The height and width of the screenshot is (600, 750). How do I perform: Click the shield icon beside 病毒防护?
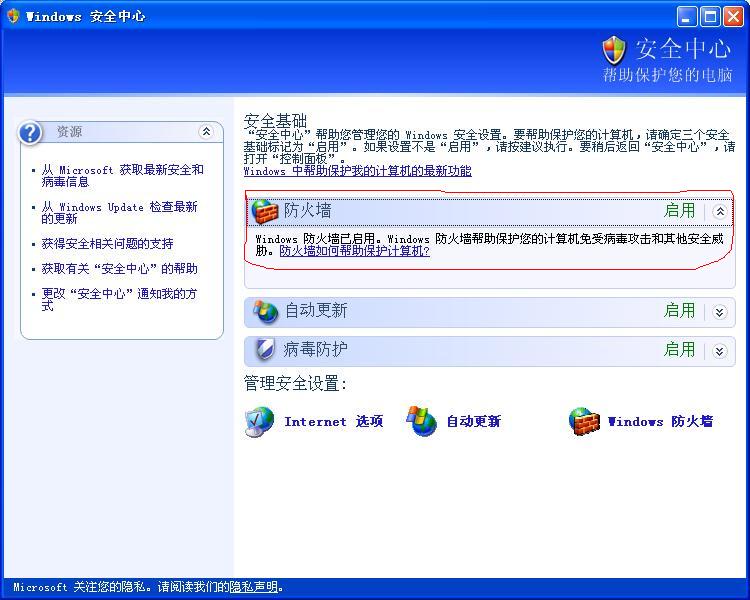pos(265,350)
